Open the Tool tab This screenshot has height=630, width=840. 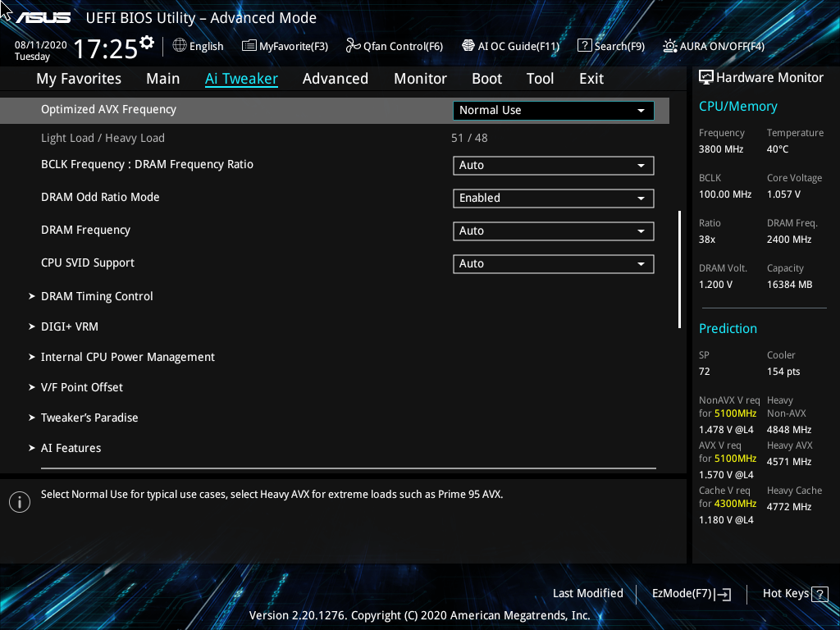pos(540,79)
